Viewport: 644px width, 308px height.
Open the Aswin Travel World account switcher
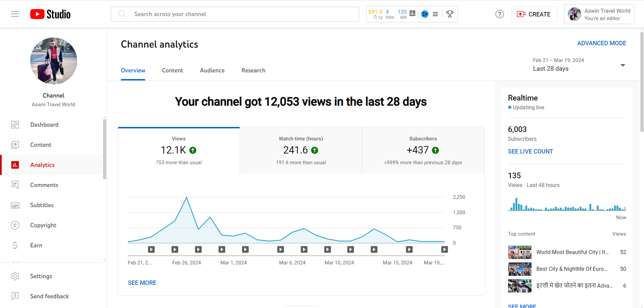click(x=599, y=14)
